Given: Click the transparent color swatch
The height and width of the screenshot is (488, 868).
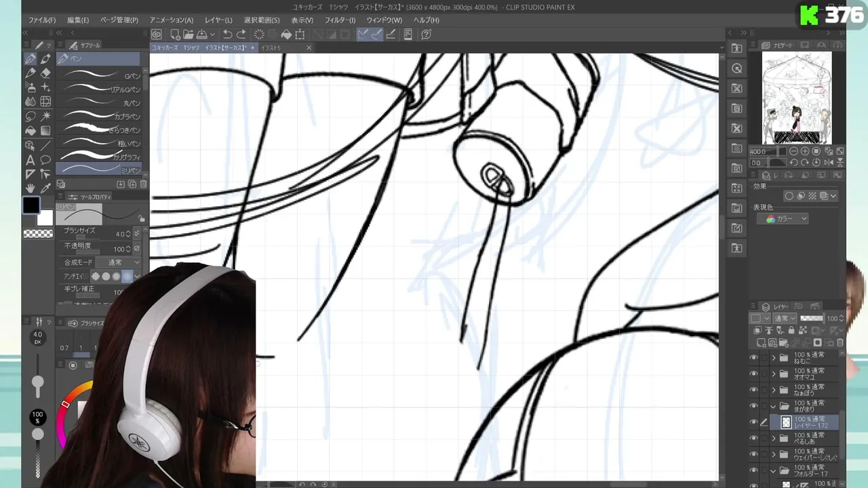Looking at the screenshot, I should tap(38, 234).
